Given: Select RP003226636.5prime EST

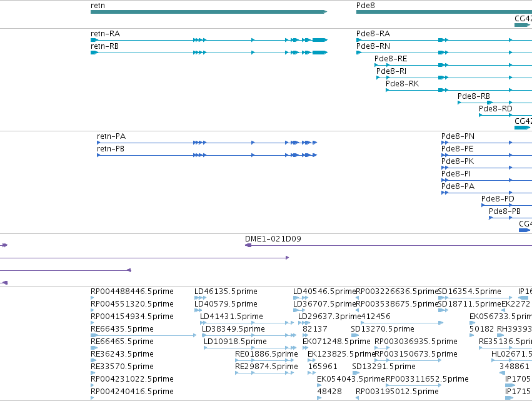Looking at the screenshot, I should tap(358, 298).
